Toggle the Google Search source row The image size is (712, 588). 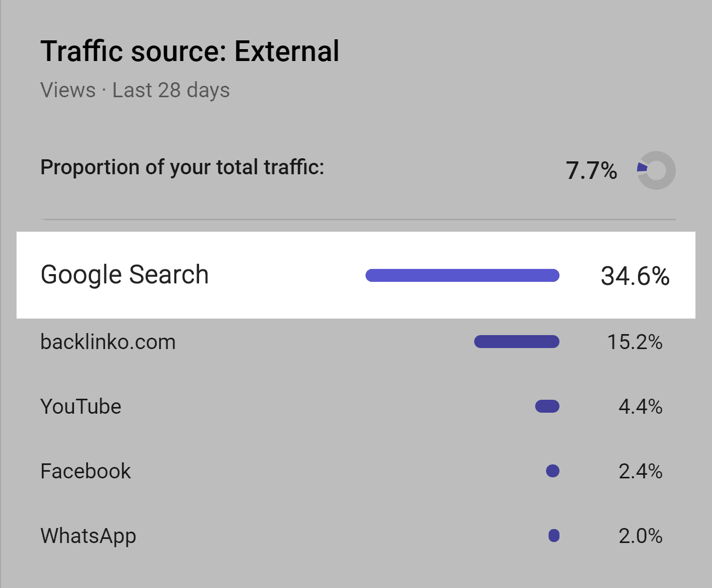point(124,275)
